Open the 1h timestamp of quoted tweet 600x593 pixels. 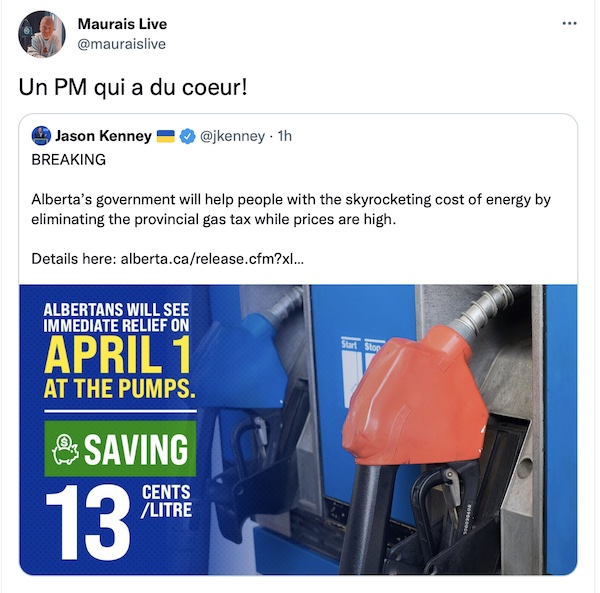pos(284,136)
